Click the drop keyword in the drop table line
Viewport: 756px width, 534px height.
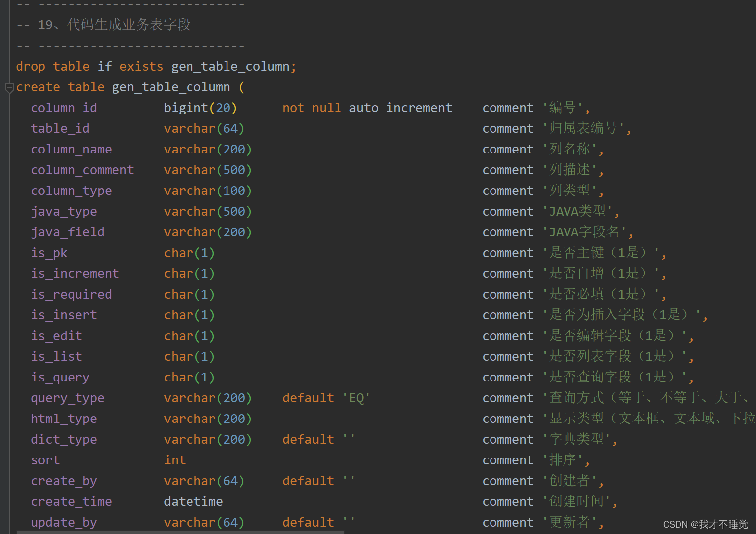31,66
